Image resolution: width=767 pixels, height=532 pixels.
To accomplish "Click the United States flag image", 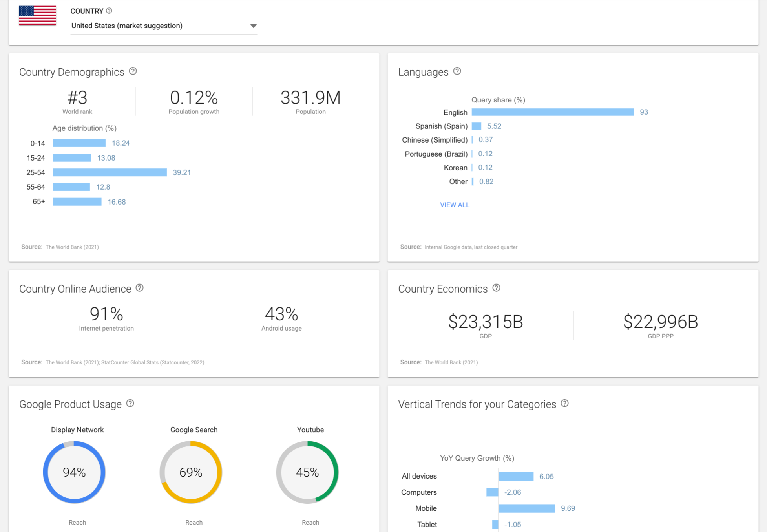I will 38,16.
